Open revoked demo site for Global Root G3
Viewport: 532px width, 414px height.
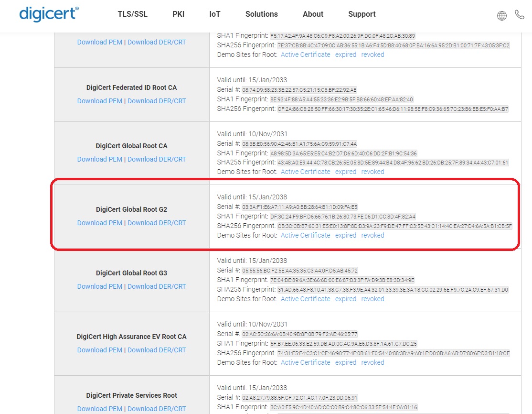372,299
